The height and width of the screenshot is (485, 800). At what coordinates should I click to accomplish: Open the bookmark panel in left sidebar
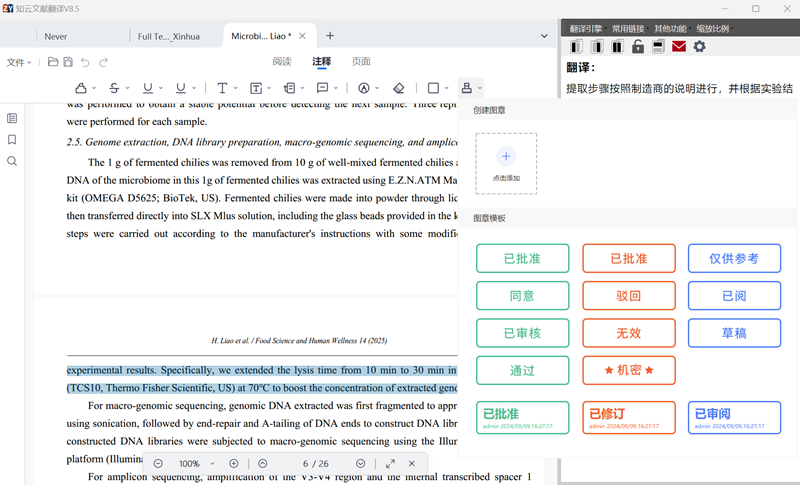pyautogui.click(x=12, y=140)
